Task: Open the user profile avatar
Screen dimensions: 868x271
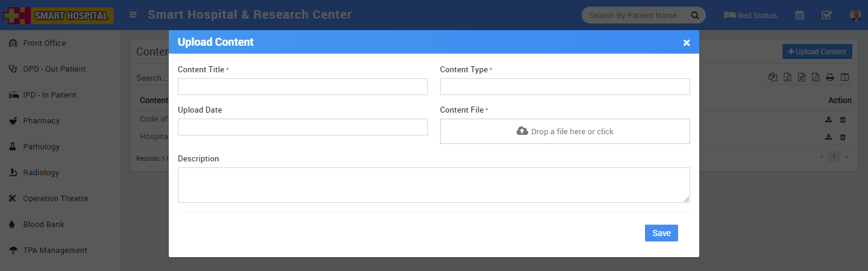Action: tap(855, 16)
